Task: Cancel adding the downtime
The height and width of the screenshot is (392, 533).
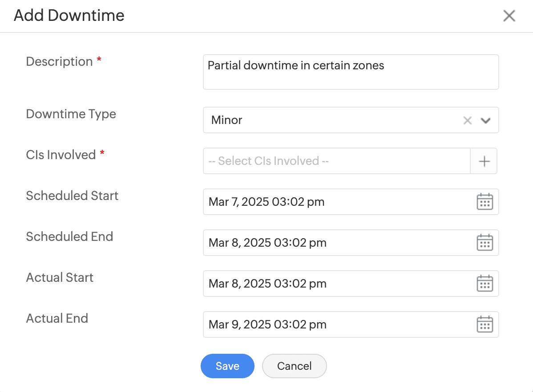Action: pyautogui.click(x=294, y=366)
